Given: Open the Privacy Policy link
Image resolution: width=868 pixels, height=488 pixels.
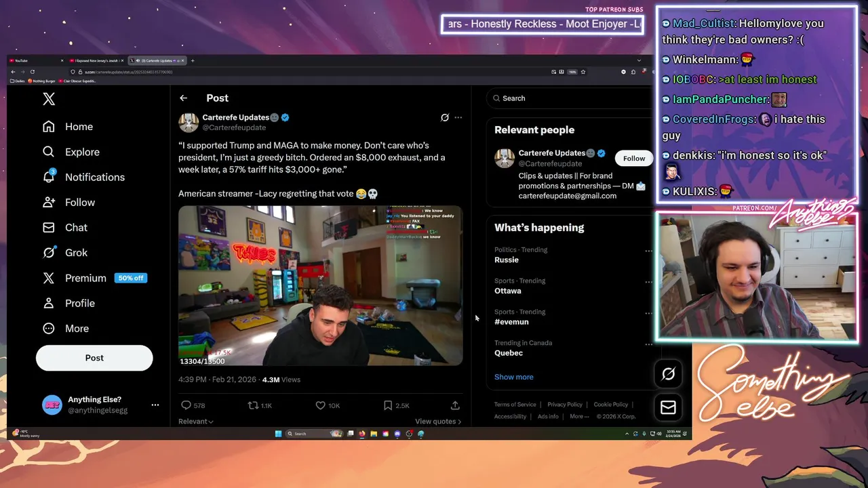Looking at the screenshot, I should (x=565, y=405).
